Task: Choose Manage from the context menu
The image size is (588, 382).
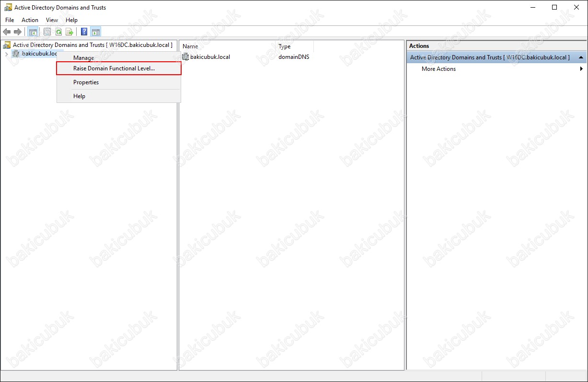Action: pos(118,58)
